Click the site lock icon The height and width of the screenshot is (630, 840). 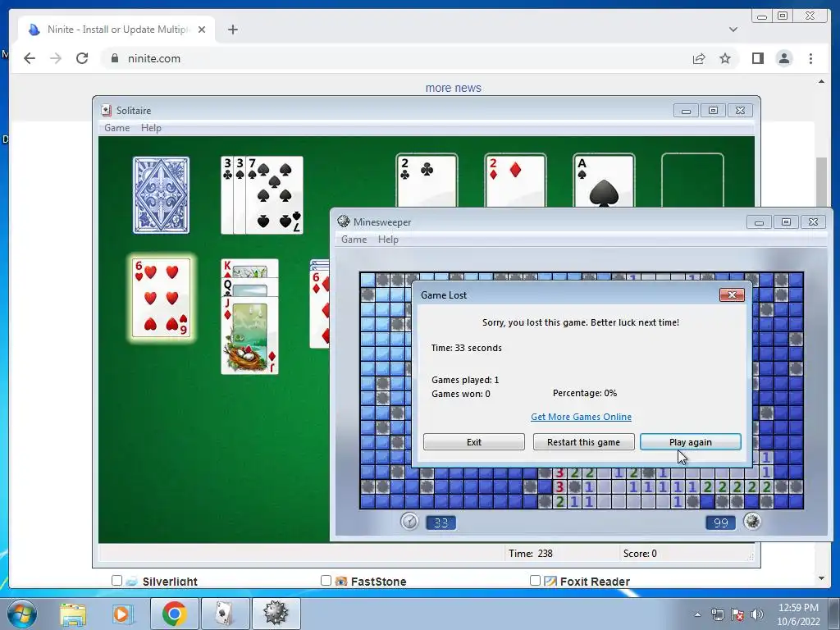tap(114, 58)
